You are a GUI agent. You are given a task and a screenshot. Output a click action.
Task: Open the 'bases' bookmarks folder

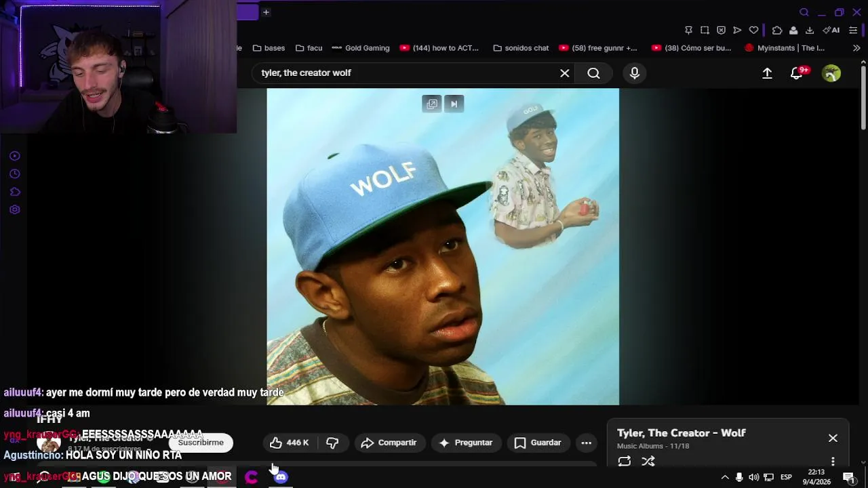(269, 48)
